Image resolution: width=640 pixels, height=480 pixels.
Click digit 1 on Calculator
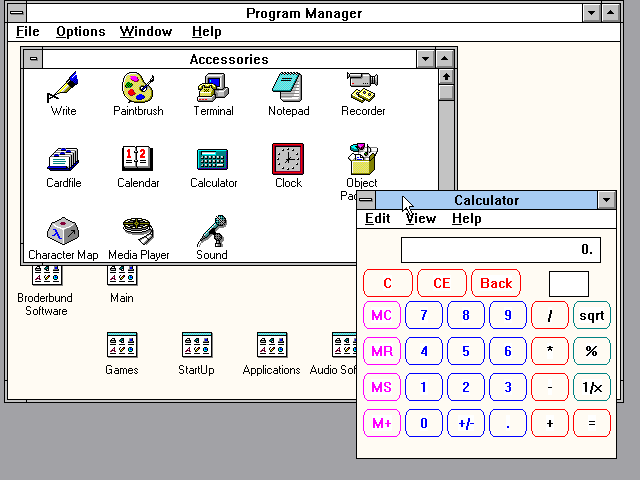(424, 387)
